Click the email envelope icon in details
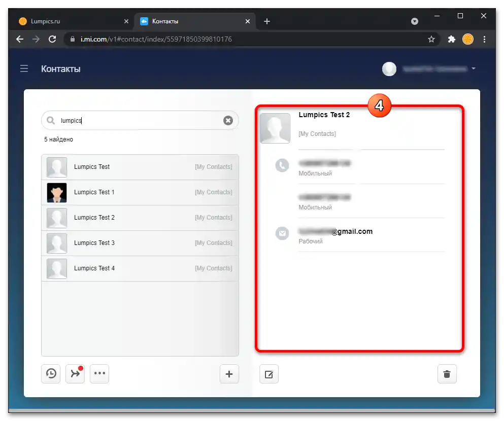The height and width of the screenshot is (421, 504). 282,233
